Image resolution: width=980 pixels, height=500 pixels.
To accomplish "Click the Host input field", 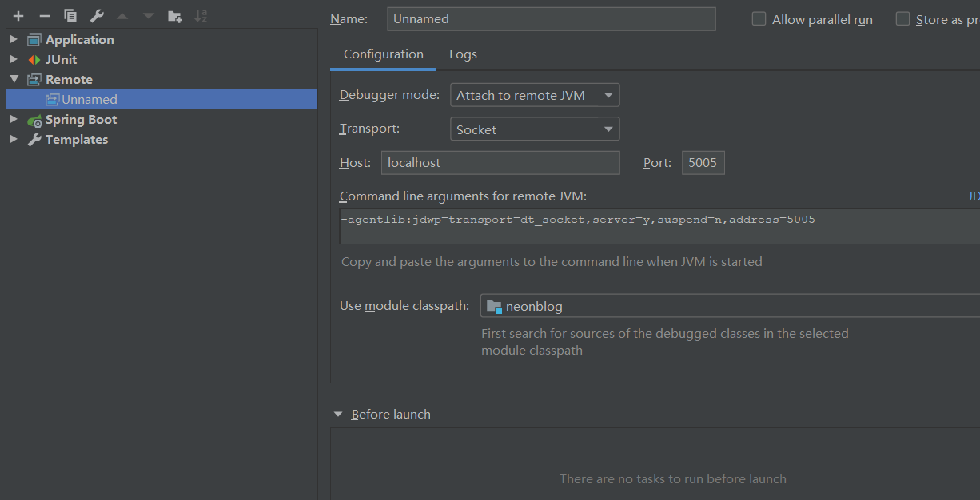I will (500, 163).
